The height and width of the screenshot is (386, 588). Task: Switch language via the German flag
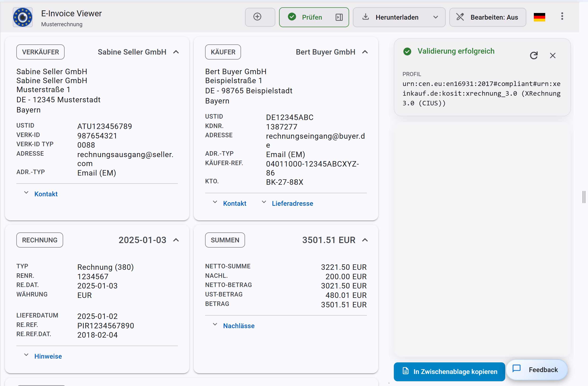(x=539, y=17)
